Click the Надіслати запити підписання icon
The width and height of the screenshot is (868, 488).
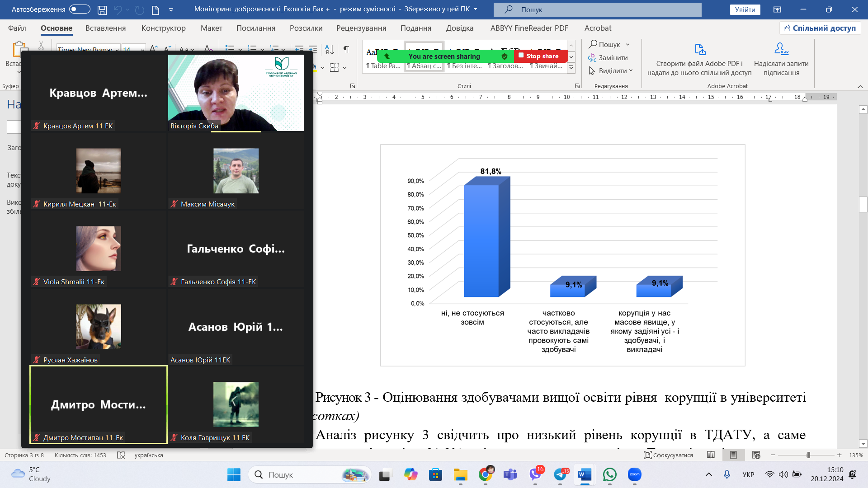pyautogui.click(x=781, y=48)
